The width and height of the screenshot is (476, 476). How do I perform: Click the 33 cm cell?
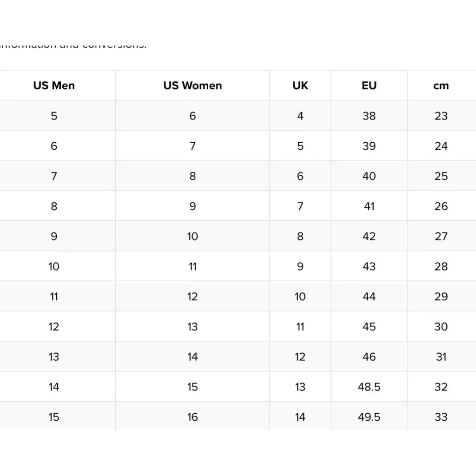[x=441, y=417]
